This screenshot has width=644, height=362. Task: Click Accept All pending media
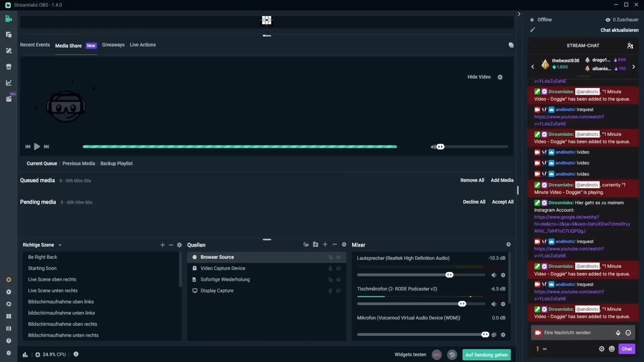(502, 202)
